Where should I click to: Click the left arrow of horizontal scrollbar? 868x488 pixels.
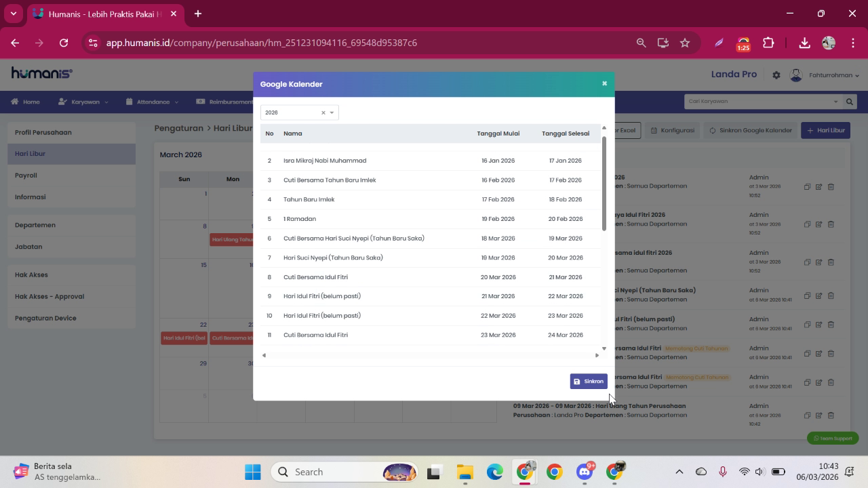264,355
